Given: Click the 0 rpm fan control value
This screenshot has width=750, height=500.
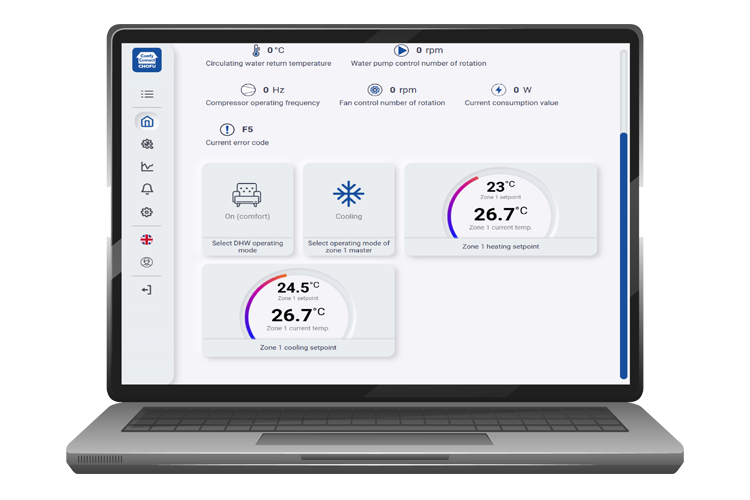Looking at the screenshot, I should 403,90.
